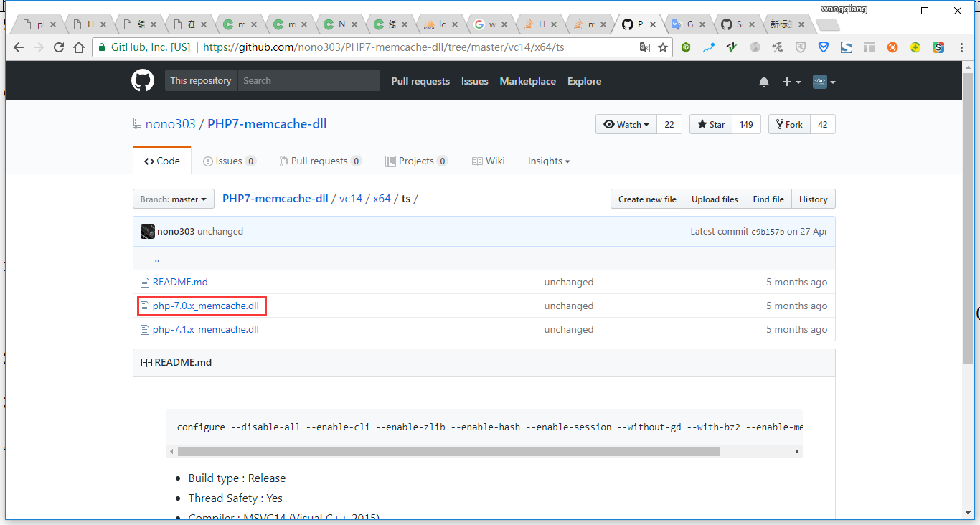Go to the x64 folder in breadcrumb
Image resolution: width=980 pixels, height=525 pixels.
coord(382,199)
